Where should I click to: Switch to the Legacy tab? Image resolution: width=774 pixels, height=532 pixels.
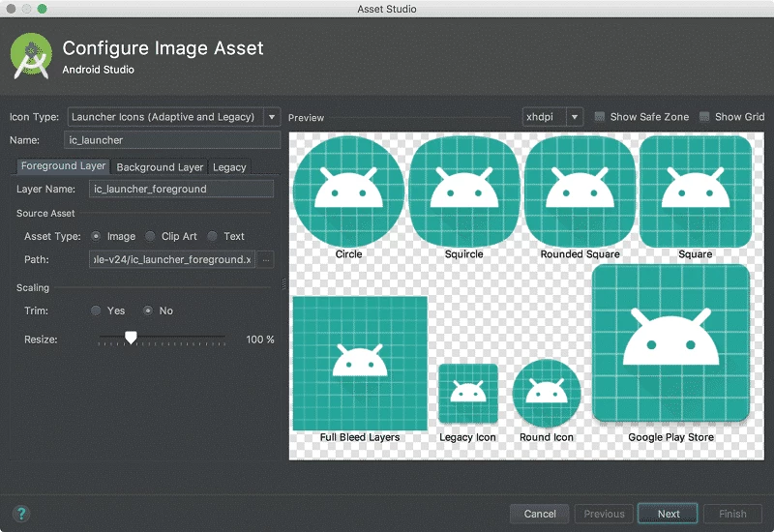click(x=229, y=167)
